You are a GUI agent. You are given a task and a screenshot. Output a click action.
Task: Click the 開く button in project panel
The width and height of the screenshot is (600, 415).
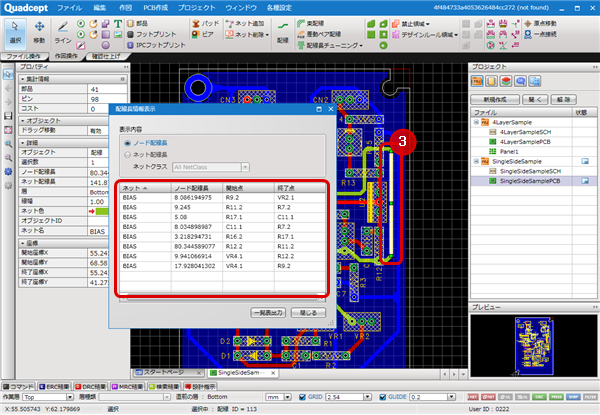click(x=535, y=99)
